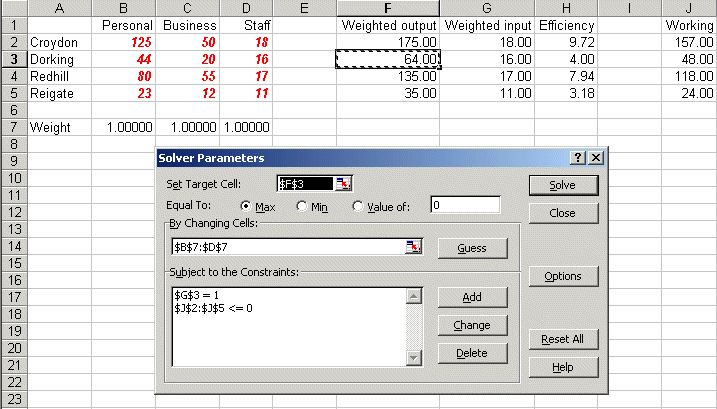717x409 pixels.
Task: Click the By Changing Cells range selector icon
Action: tap(415, 247)
